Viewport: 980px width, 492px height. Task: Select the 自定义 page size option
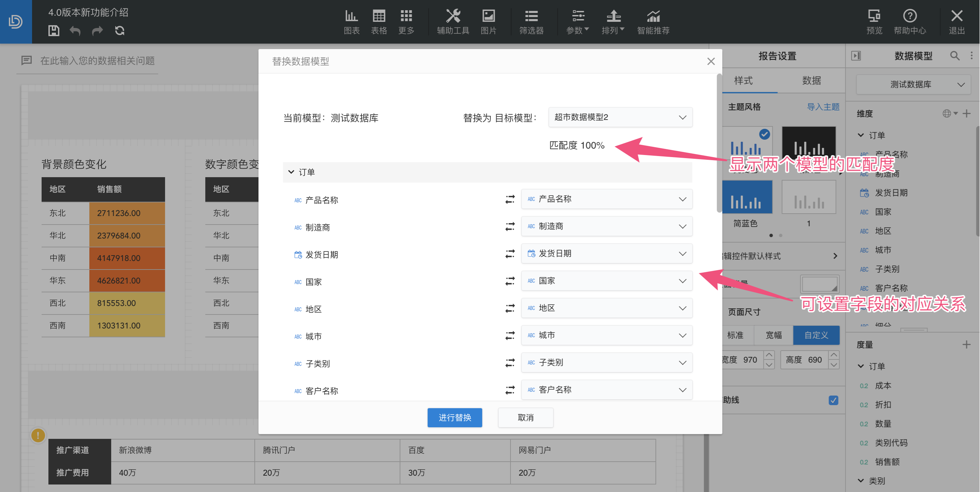[816, 335]
